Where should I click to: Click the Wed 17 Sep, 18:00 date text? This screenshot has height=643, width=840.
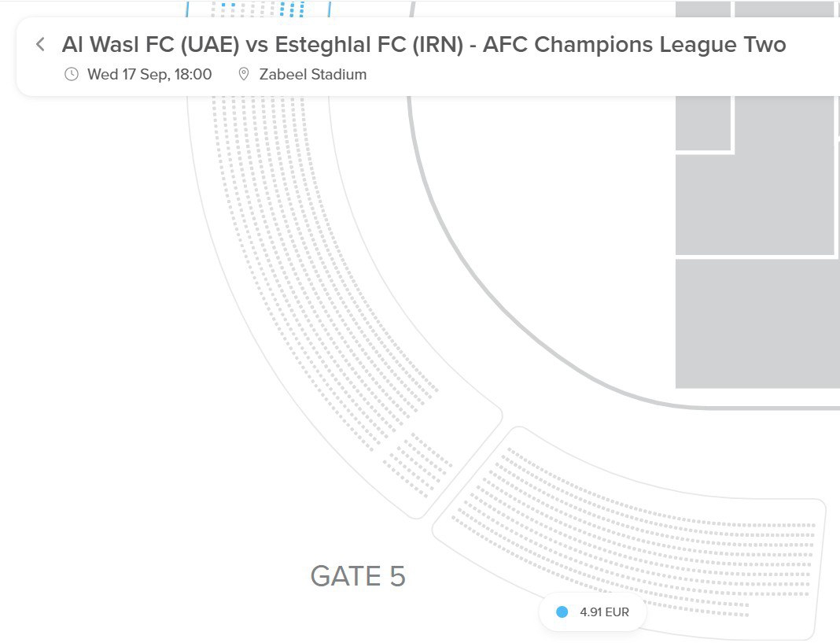[x=149, y=75]
